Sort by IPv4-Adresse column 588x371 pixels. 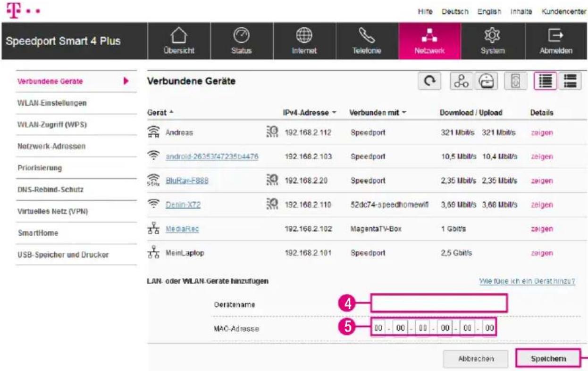pos(309,113)
